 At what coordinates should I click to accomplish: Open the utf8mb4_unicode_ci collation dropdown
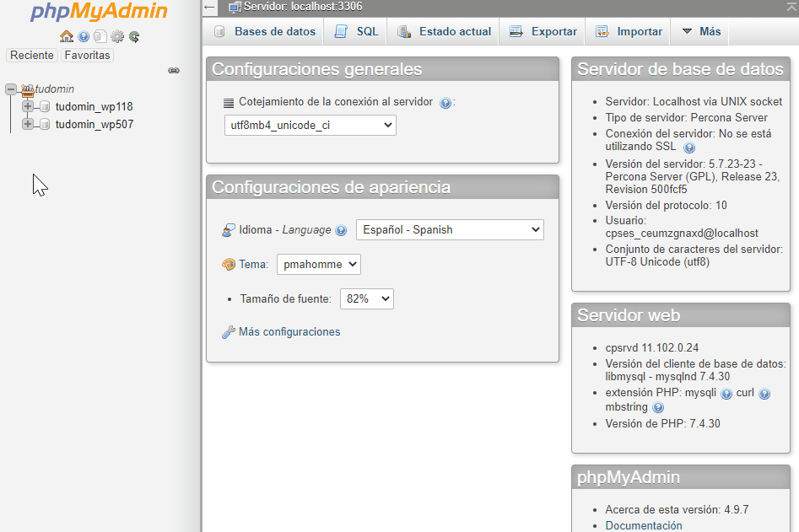(310, 126)
